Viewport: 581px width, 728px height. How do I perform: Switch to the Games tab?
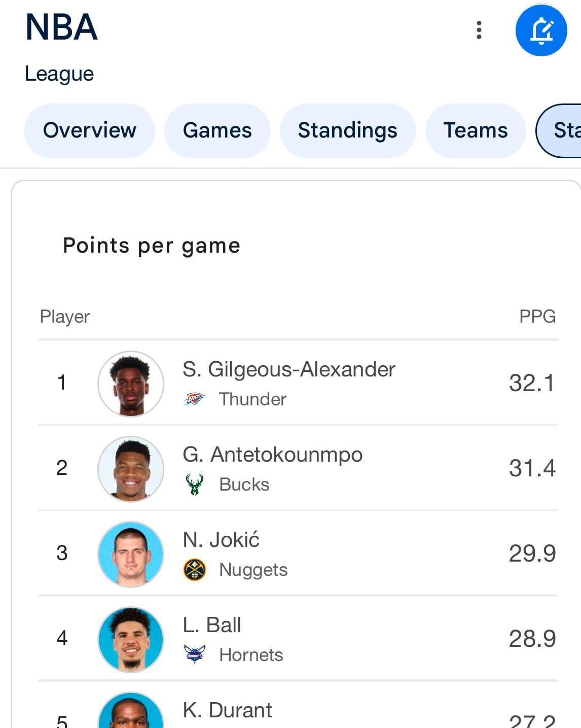pos(217,130)
